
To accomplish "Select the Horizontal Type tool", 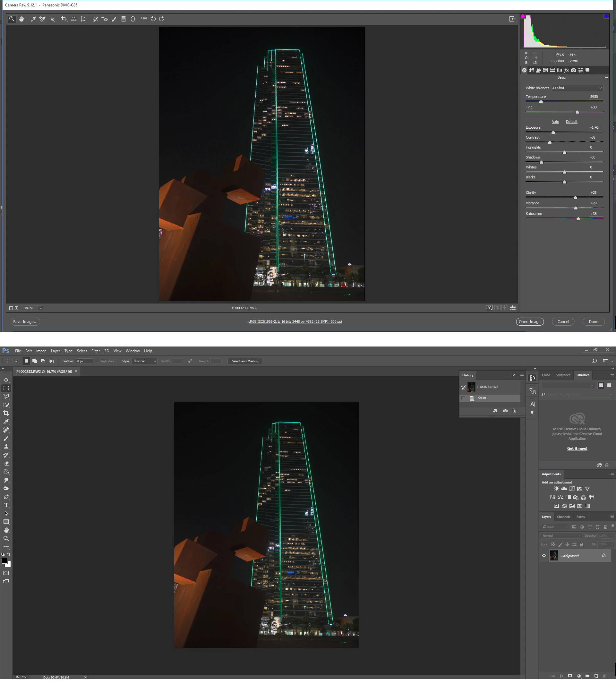I will point(6,505).
